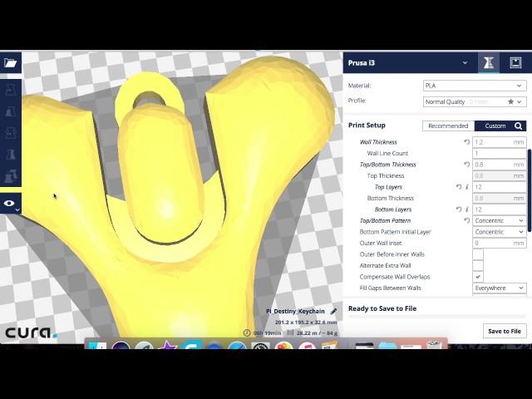Click the filament usage spool icon
The width and height of the screenshot is (532, 399).
[x=290, y=332]
